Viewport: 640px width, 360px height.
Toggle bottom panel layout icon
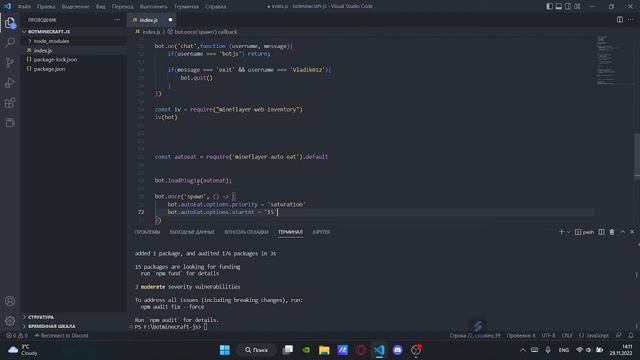559,6
